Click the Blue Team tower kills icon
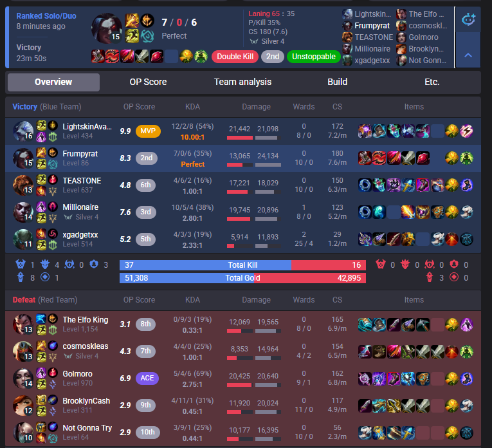492x448 pixels. (21, 277)
